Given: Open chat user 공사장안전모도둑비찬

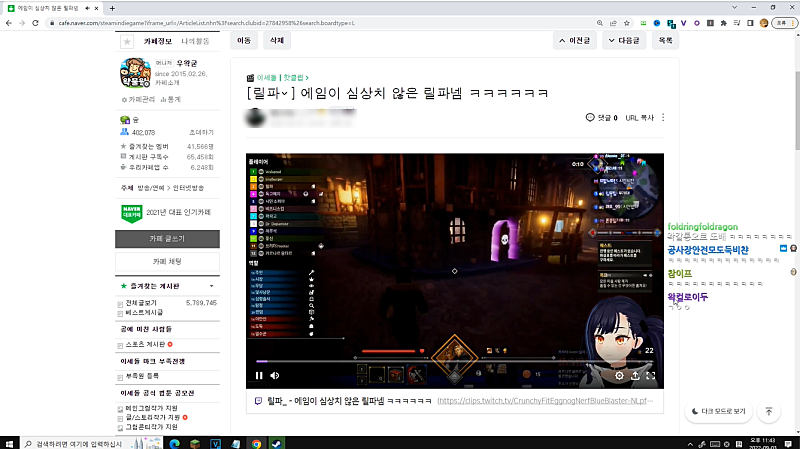Looking at the screenshot, I should tap(708, 250).
